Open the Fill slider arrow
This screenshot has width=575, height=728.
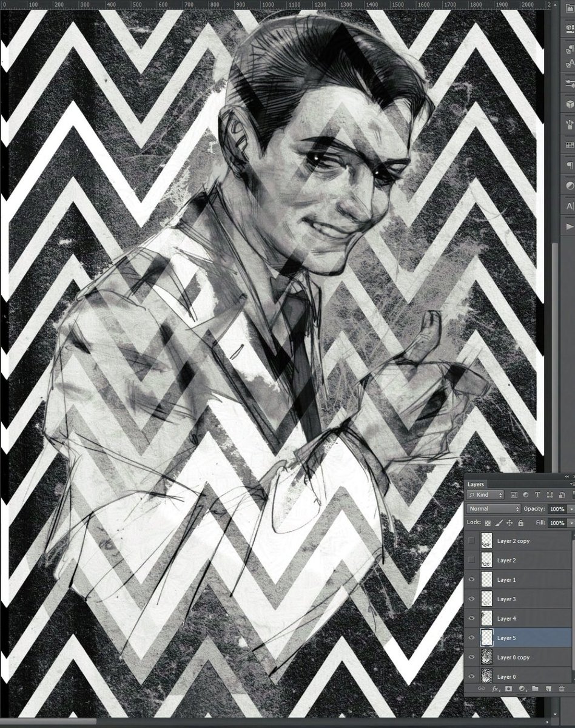point(571,522)
